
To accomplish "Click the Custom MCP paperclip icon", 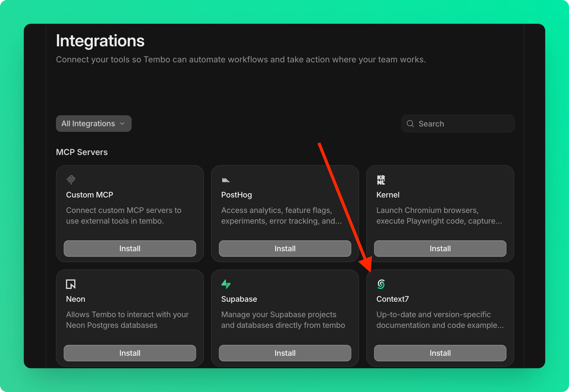I will click(70, 180).
